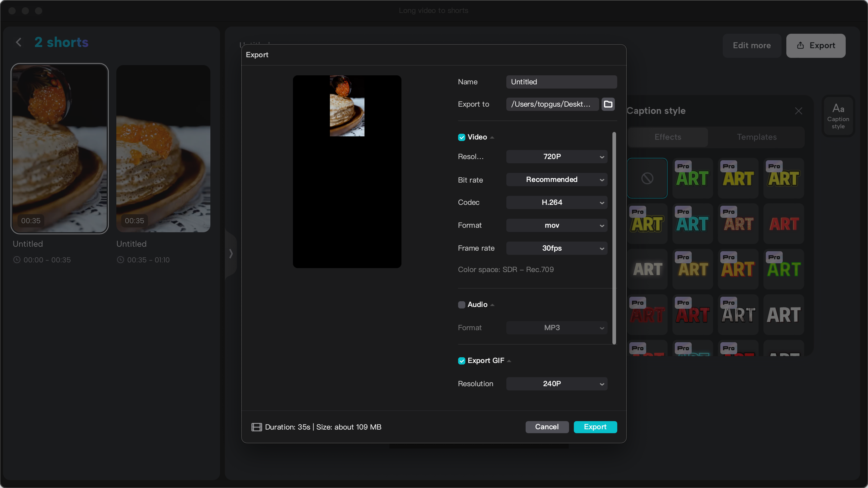Click the film strip icon beside Duration
Image resolution: width=868 pixels, height=488 pixels.
[x=256, y=427]
